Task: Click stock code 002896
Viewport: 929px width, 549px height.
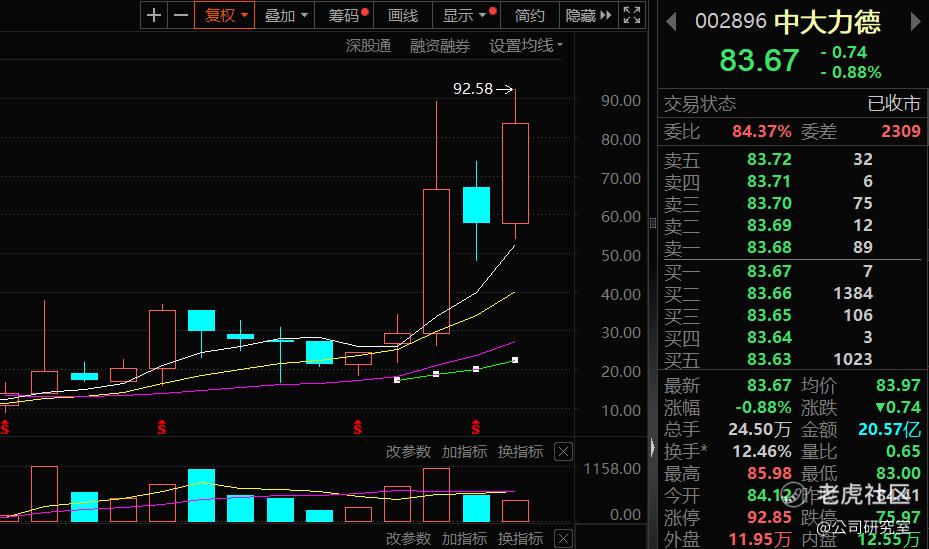Action: pyautogui.click(x=731, y=21)
